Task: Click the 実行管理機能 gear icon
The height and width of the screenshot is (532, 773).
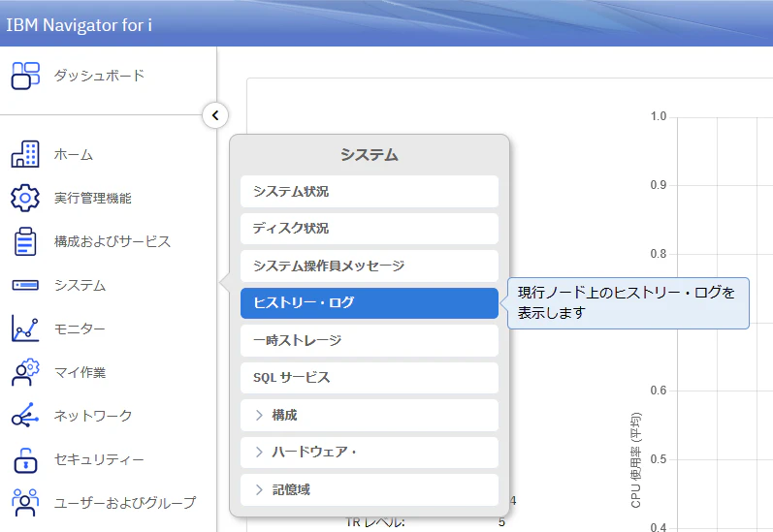Action: tap(25, 198)
